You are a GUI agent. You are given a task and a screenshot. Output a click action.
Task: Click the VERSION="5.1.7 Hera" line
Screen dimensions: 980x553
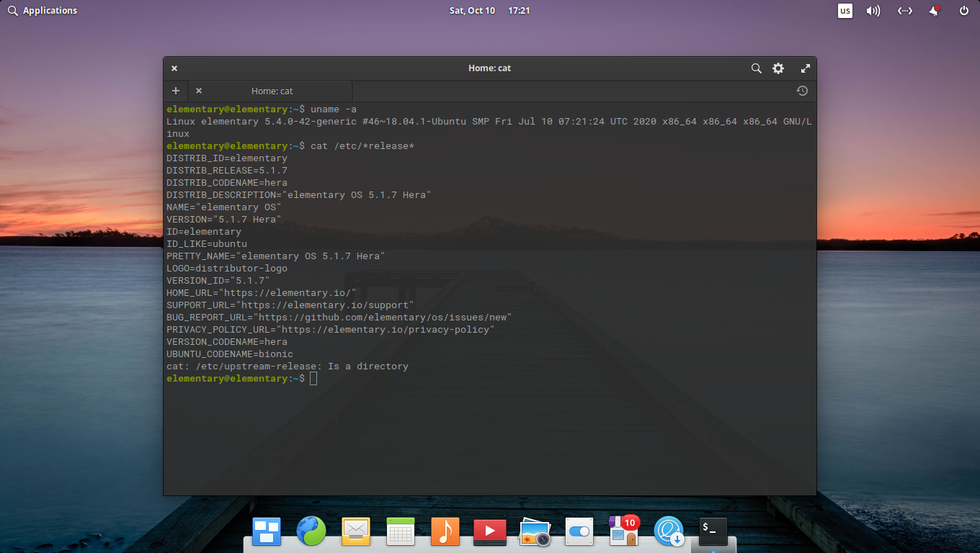(x=224, y=220)
